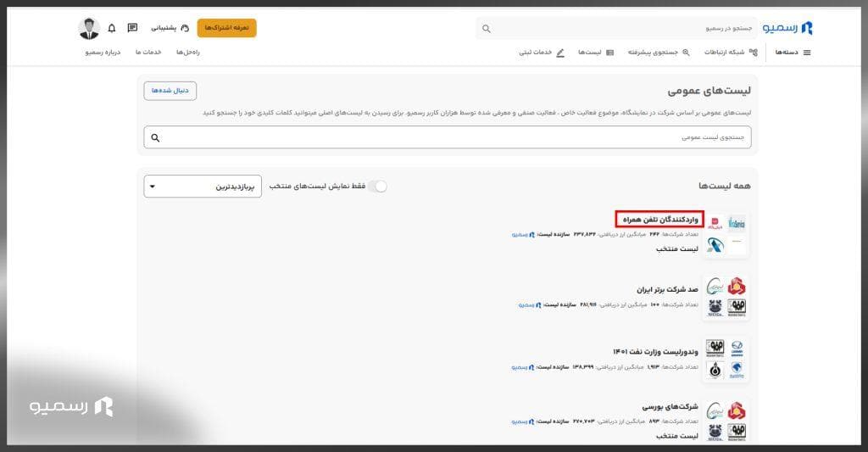Open the خدمات ما menu

[148, 52]
